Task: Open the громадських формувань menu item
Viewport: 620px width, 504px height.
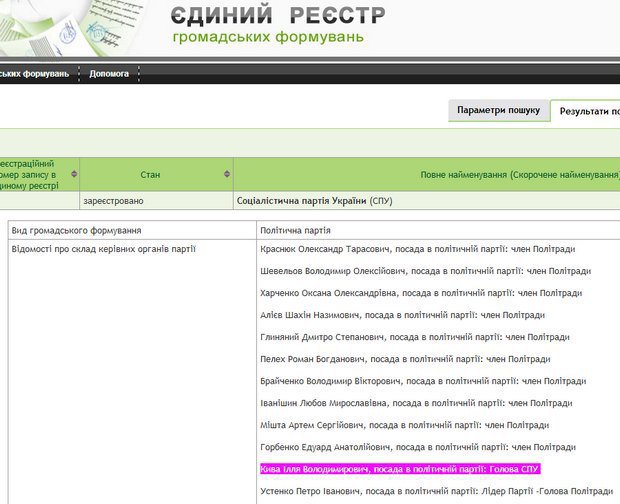Action: point(34,73)
